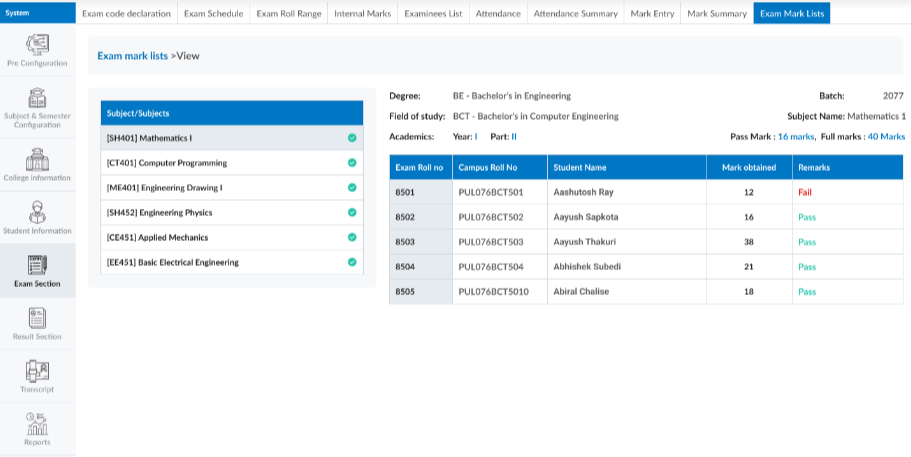Click green check beside Basic Electrical Engineering
Screen dimensions: 911x457
pyautogui.click(x=352, y=262)
